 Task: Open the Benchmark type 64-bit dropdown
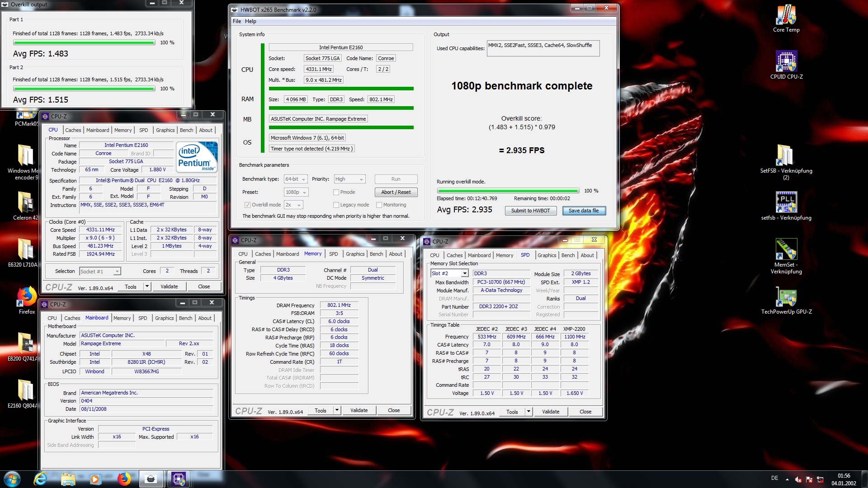(x=296, y=179)
